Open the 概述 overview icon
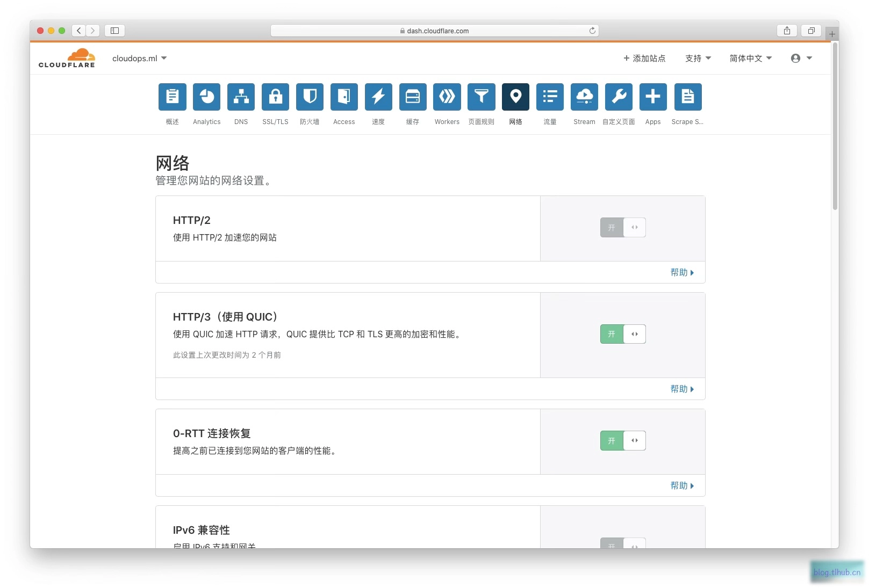This screenshot has width=869, height=588. pyautogui.click(x=172, y=97)
